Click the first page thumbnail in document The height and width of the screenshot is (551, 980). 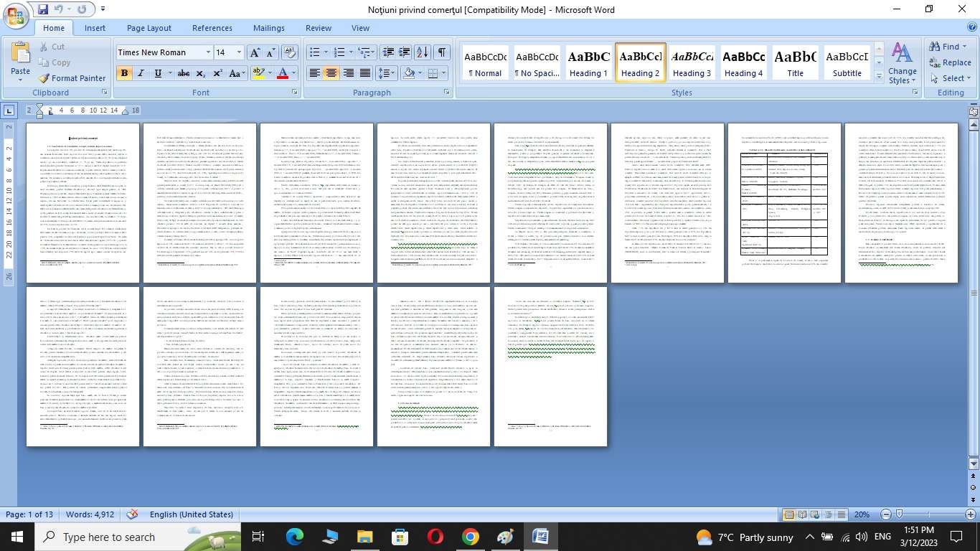coord(83,202)
